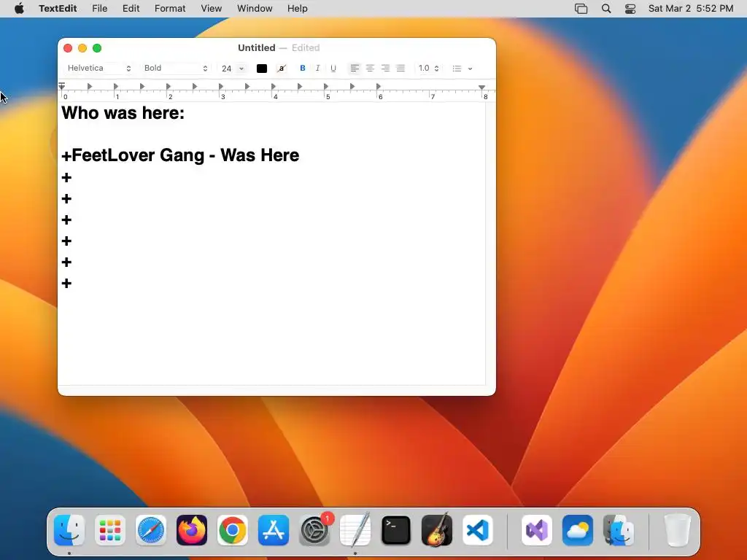The width and height of the screenshot is (747, 560).
Task: Open the File menu
Action: click(99, 9)
